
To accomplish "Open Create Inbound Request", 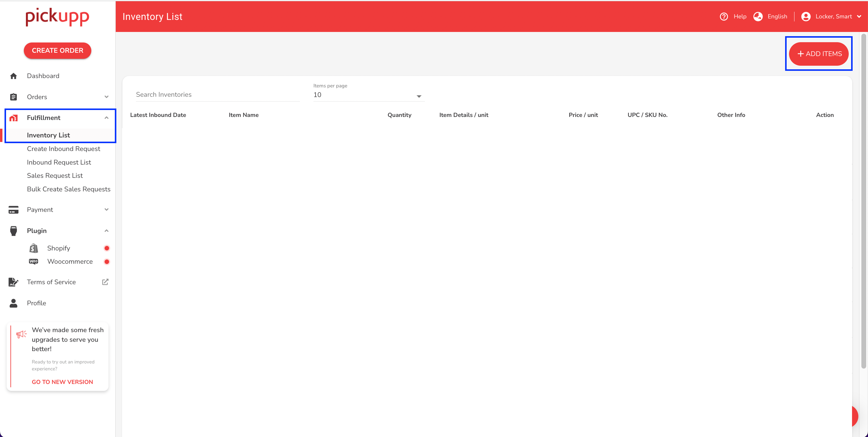I will (x=63, y=149).
